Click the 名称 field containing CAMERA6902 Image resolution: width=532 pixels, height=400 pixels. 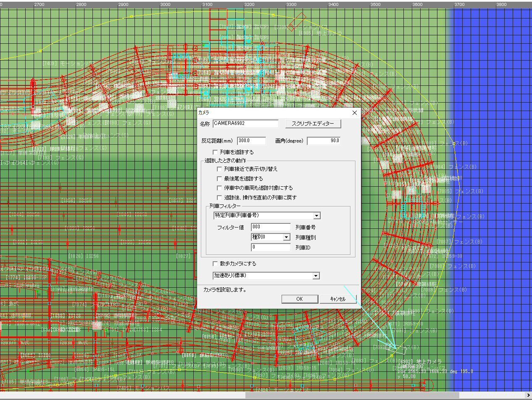tap(245, 124)
